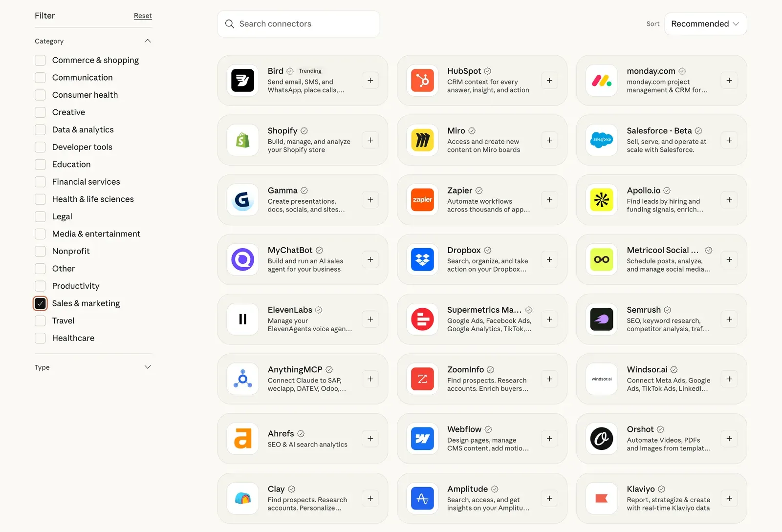Click the Filter heading text
Viewport: 782px width, 532px height.
tap(44, 16)
